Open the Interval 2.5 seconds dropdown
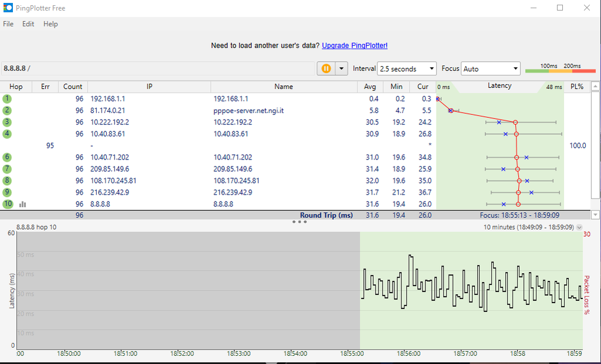The height and width of the screenshot is (364, 601). [x=407, y=69]
